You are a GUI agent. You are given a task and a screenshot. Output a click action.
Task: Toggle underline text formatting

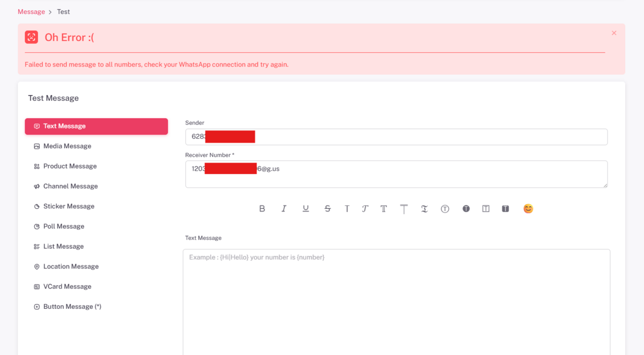click(x=305, y=209)
